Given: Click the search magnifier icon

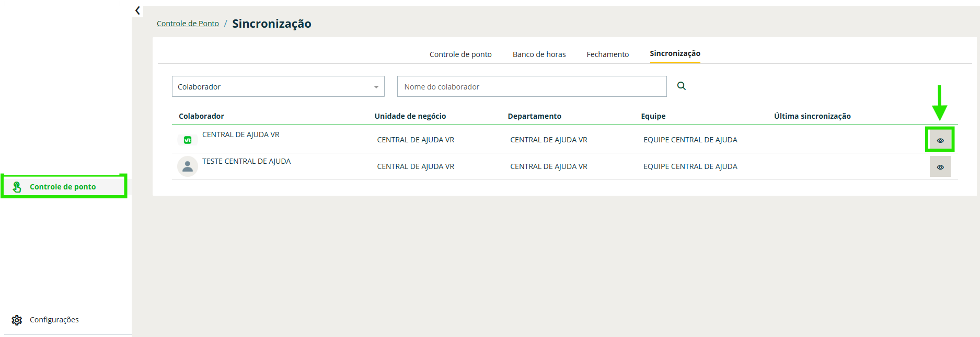Looking at the screenshot, I should coord(681,86).
